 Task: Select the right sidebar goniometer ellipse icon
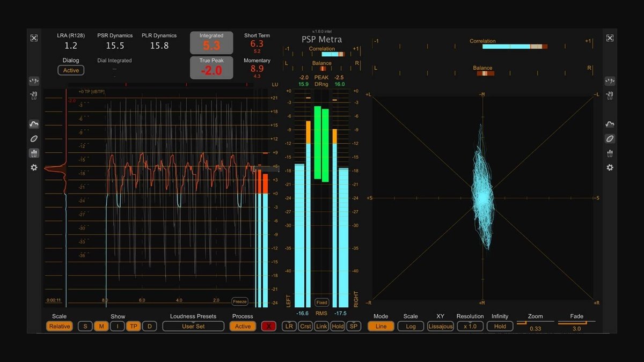(x=610, y=139)
